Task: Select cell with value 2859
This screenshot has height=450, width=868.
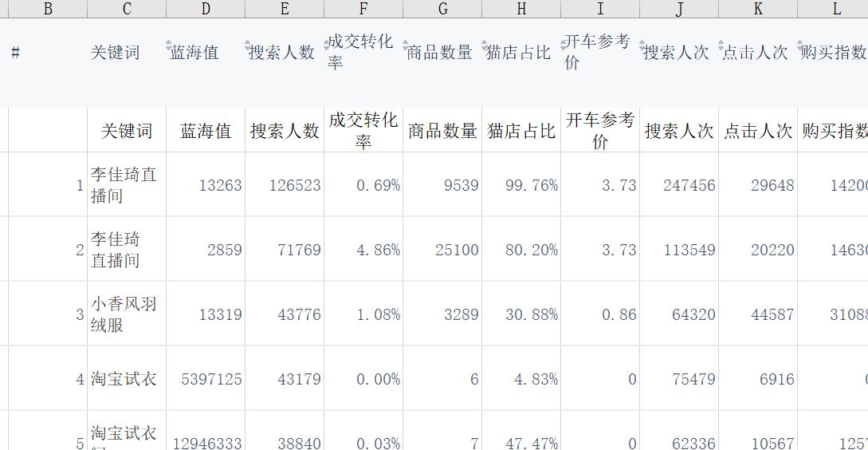Action: coord(206,249)
